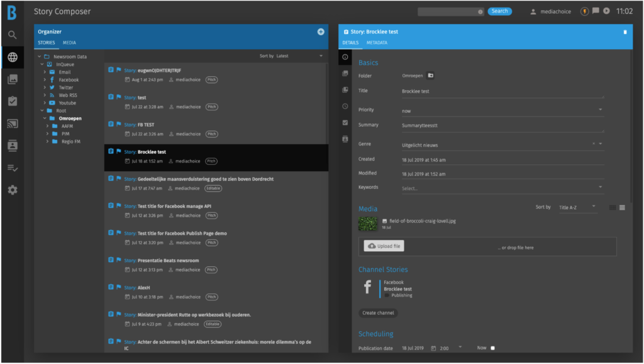Viewport: 644px width, 364px height.
Task: Open the clipboard tasks sidebar icon
Action: 13,101
